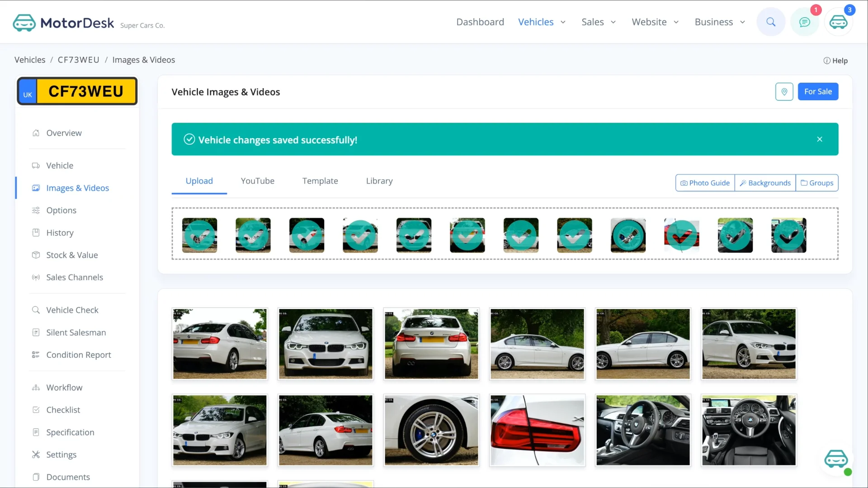
Task: Expand the Vehicles dropdown menu
Action: click(x=542, y=22)
